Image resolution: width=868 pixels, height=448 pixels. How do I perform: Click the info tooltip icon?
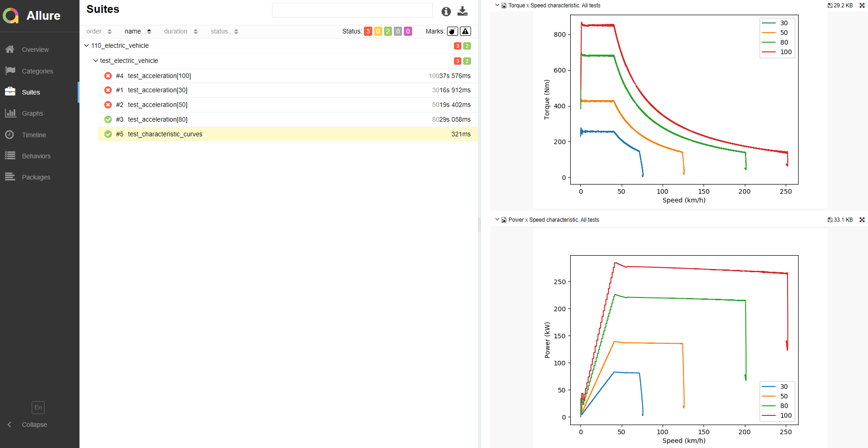click(446, 11)
